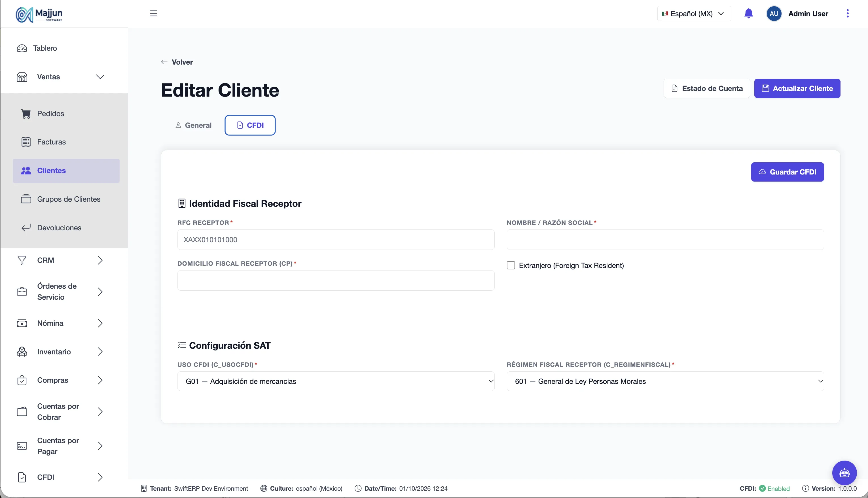Open the vertical three-dots options menu
This screenshot has width=868, height=498.
pos(848,13)
